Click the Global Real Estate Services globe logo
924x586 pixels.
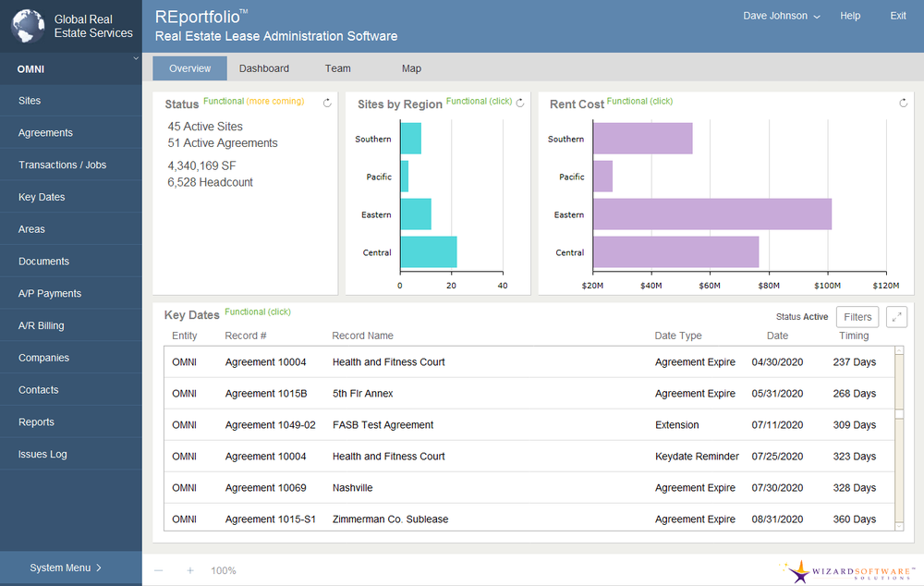pyautogui.click(x=27, y=26)
